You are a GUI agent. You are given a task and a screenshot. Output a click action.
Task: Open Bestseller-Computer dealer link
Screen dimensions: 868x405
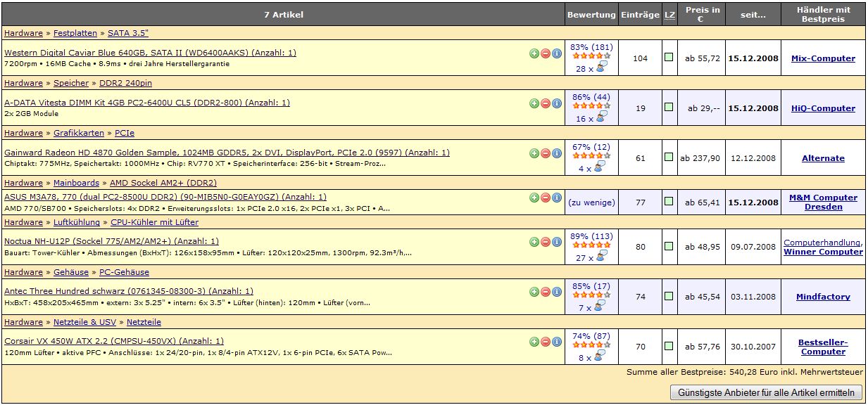823,347
